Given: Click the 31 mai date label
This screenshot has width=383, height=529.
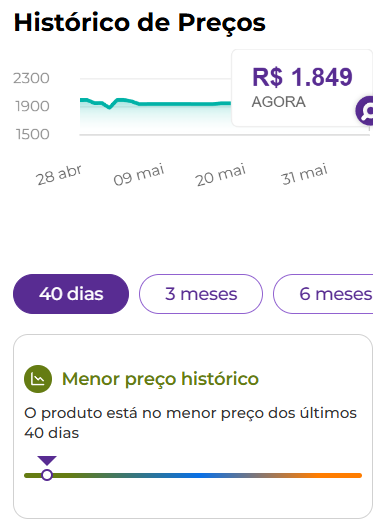Looking at the screenshot, I should tap(304, 174).
